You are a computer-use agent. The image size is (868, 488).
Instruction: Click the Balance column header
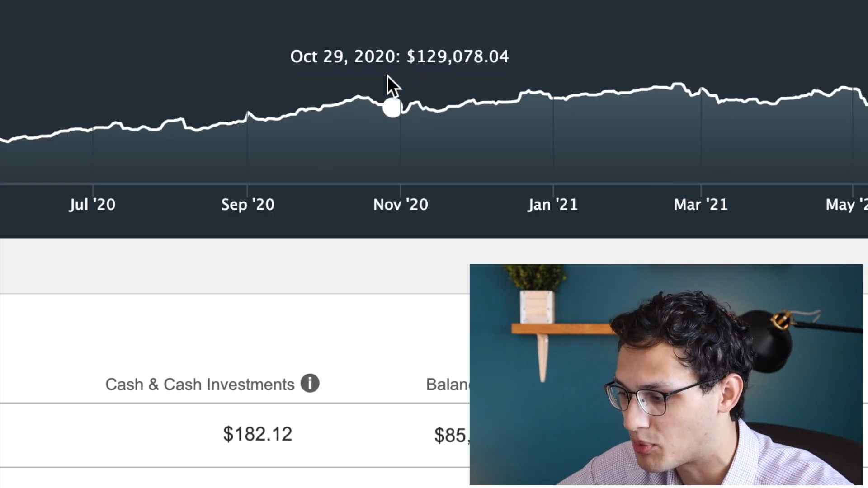pyautogui.click(x=448, y=384)
